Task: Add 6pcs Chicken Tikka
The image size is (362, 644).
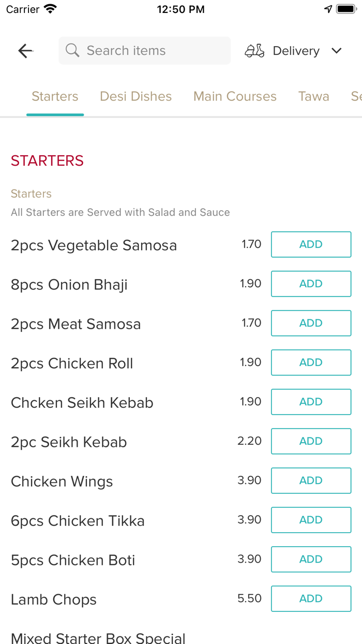Action: coord(311,520)
